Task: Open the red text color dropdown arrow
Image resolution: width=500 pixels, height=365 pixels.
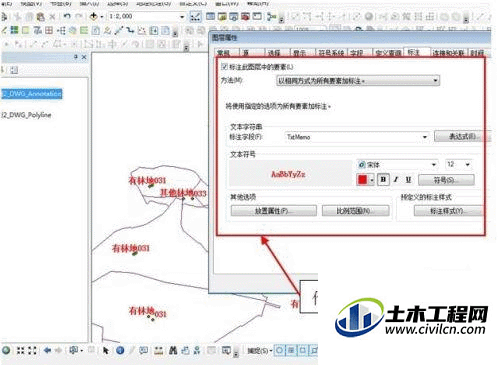Action: (x=372, y=180)
